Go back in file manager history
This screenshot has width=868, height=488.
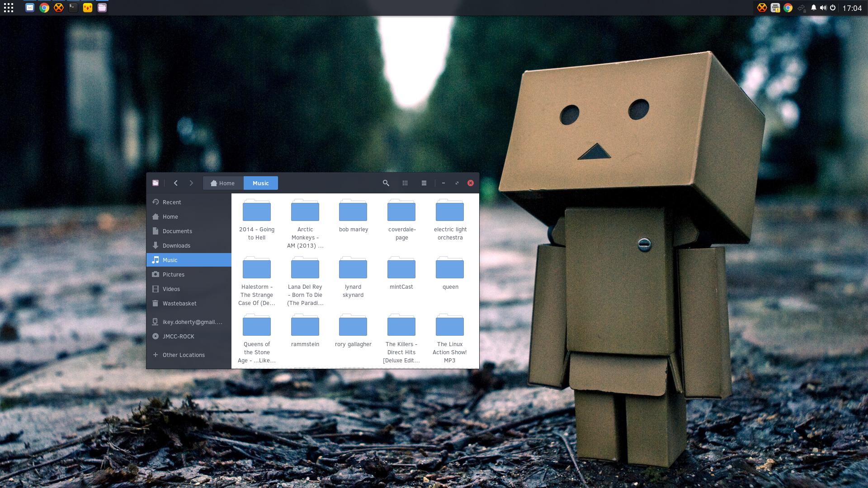coord(176,183)
